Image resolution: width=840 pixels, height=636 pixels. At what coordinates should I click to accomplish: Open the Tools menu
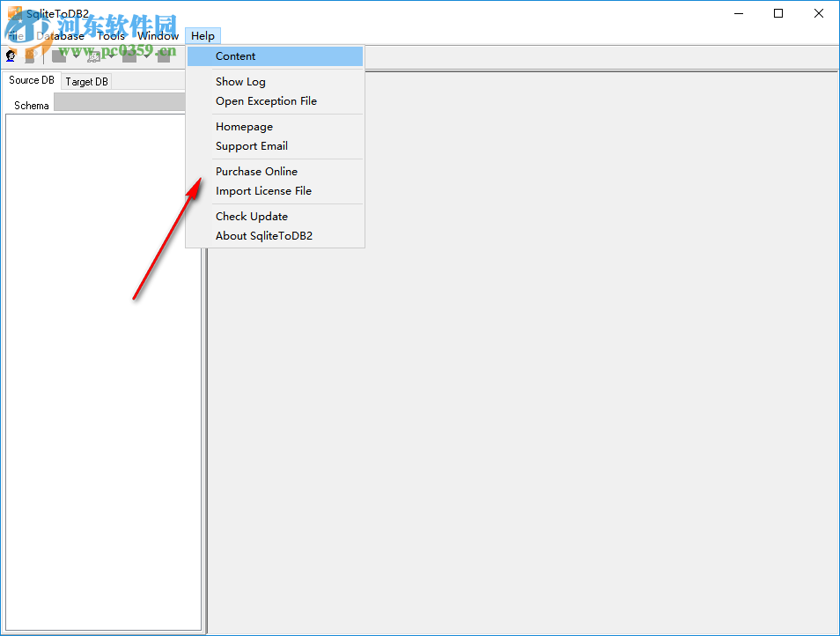click(x=111, y=36)
